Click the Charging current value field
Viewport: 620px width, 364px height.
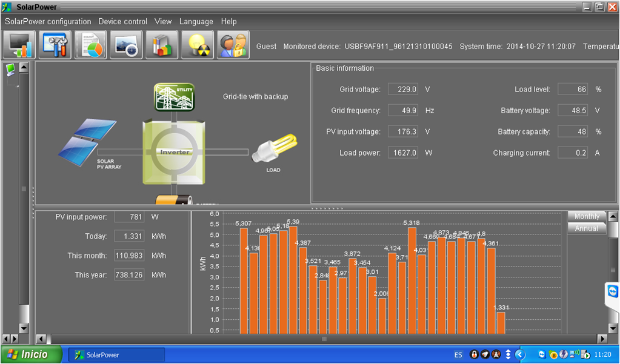(x=573, y=153)
